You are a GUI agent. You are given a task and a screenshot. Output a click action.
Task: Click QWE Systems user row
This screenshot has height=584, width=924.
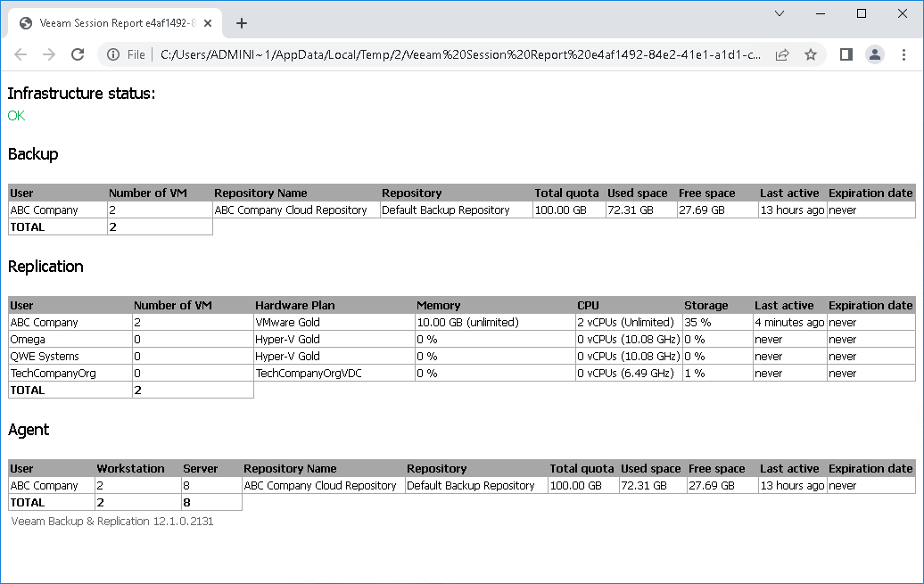click(45, 357)
